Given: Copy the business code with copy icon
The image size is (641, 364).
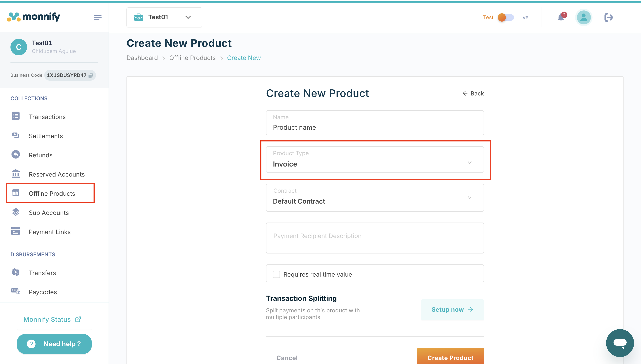Looking at the screenshot, I should click(x=91, y=75).
